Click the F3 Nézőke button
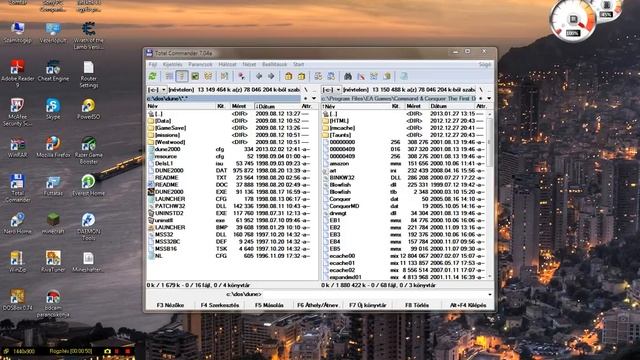Image resolution: width=640 pixels, height=360 pixels. [171, 305]
